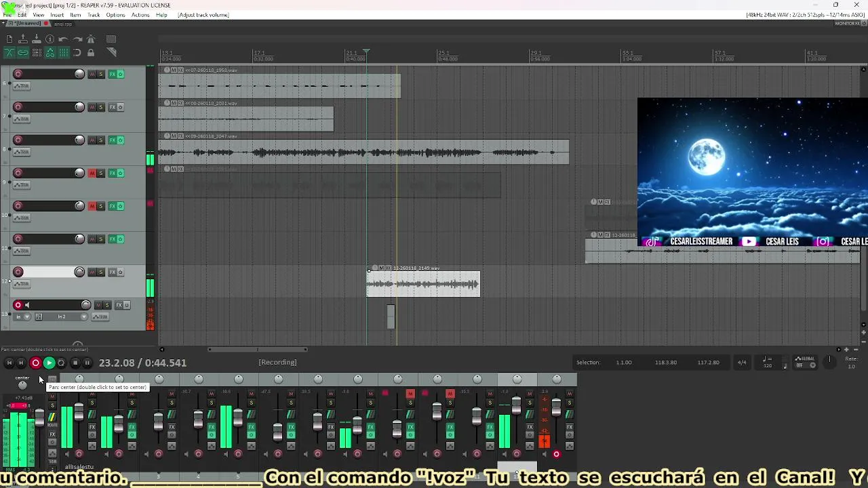This screenshot has width=868, height=488.
Task: Click dashed square selection toolbar icon
Action: [111, 39]
